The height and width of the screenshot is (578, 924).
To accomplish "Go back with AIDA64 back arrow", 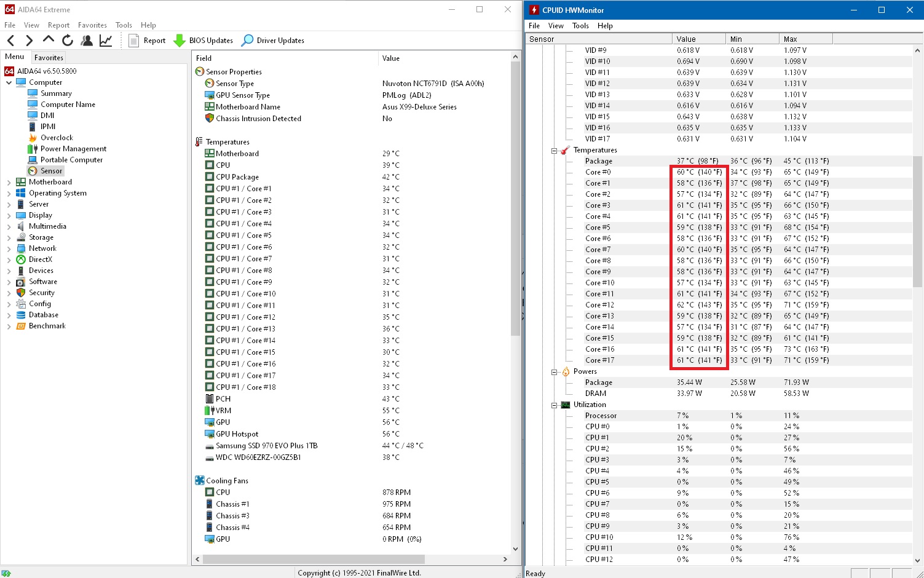I will point(11,41).
